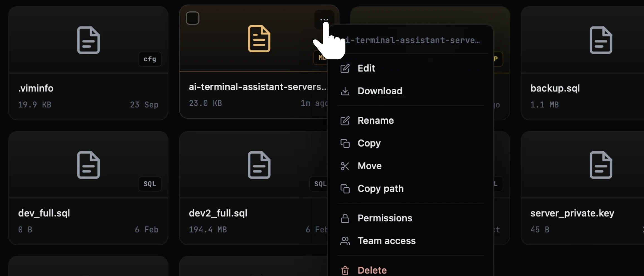
Task: Click the dev_full.sql file icon
Action: click(88, 165)
